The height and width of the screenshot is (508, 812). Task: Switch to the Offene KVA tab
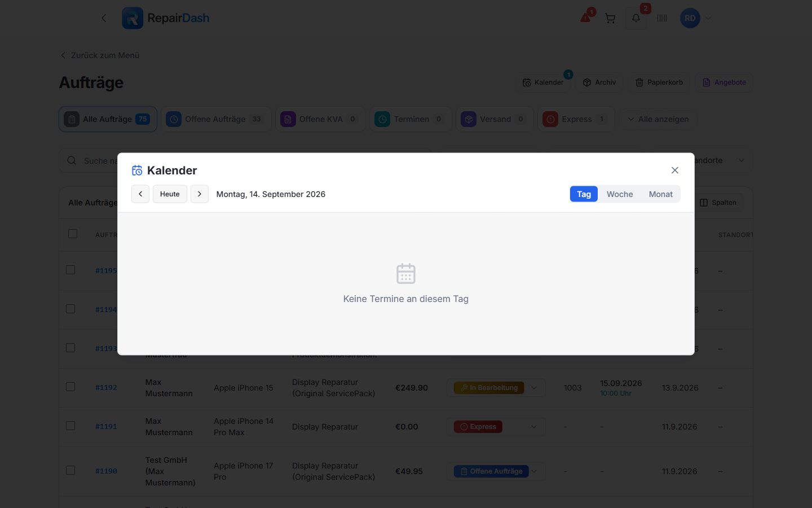[320, 119]
